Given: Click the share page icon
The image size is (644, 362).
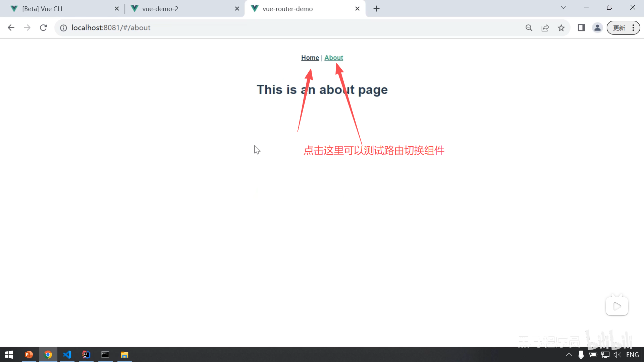Looking at the screenshot, I should pyautogui.click(x=545, y=28).
